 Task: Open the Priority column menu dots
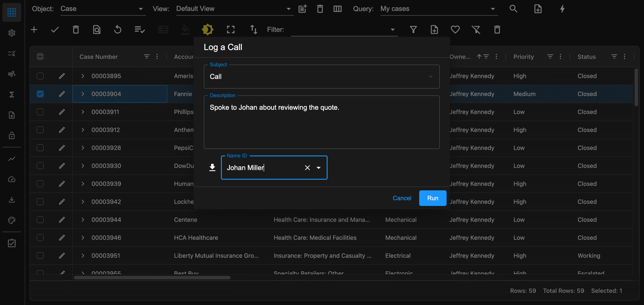(x=560, y=57)
